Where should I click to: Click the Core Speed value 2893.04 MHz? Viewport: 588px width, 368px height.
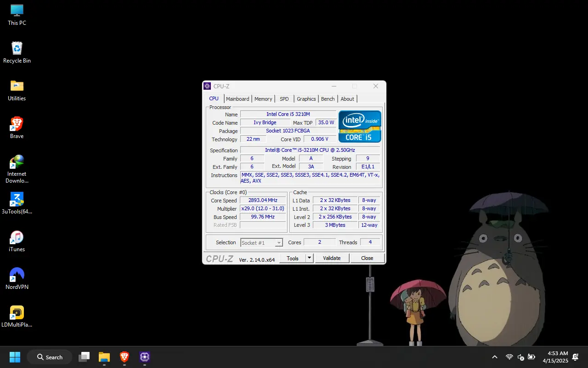[263, 200]
